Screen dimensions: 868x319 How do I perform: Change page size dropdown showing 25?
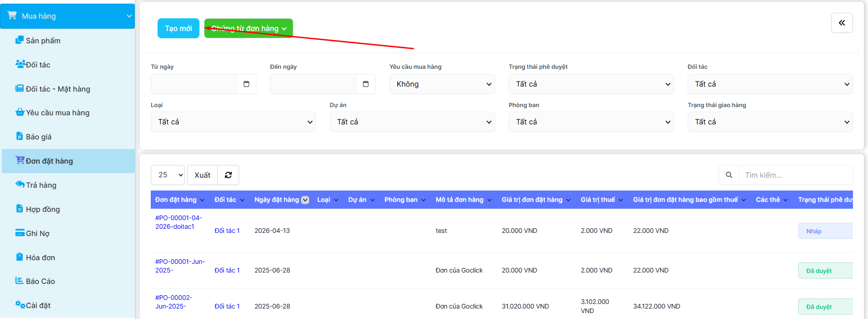pyautogui.click(x=168, y=175)
